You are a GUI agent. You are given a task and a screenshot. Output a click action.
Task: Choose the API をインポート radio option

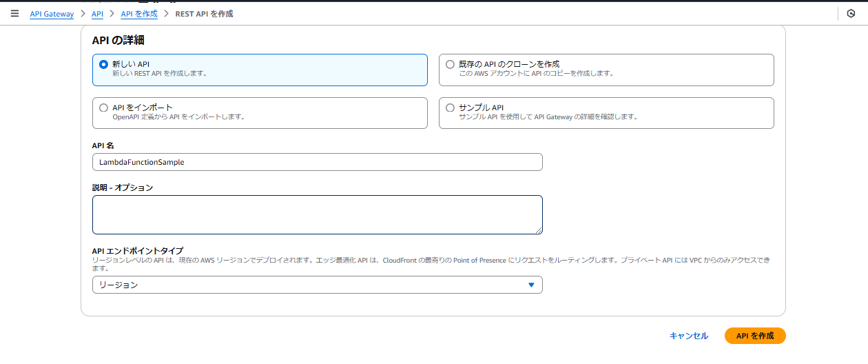pyautogui.click(x=103, y=108)
